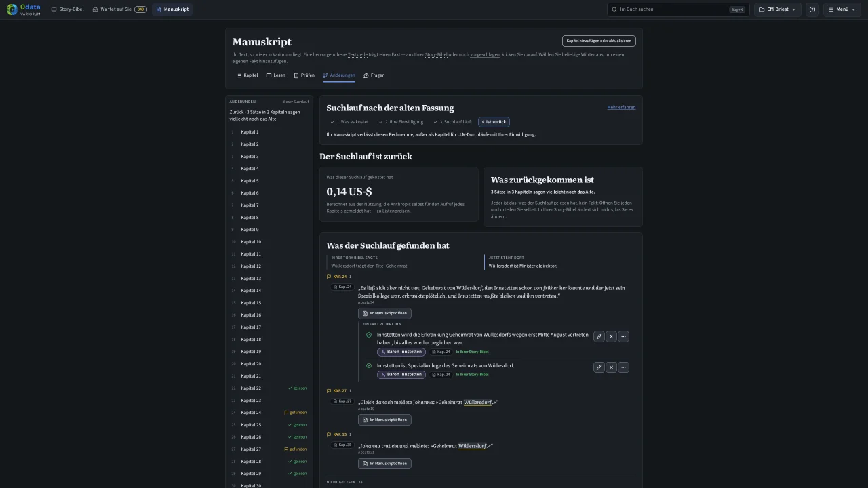This screenshot has height=488, width=868.
Task: Select Kapitel 24 in the sidebar list
Action: [x=269, y=412]
